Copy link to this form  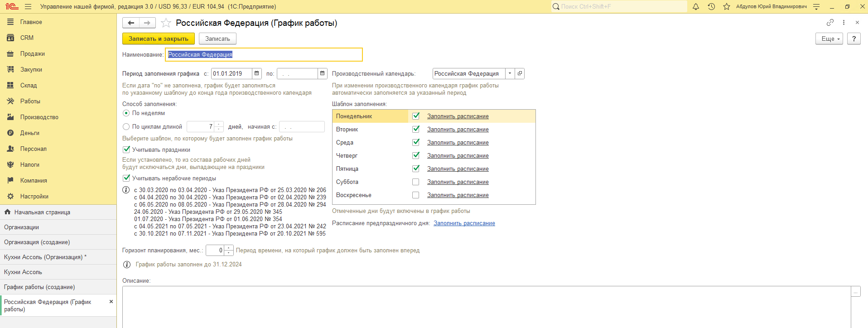(x=830, y=22)
